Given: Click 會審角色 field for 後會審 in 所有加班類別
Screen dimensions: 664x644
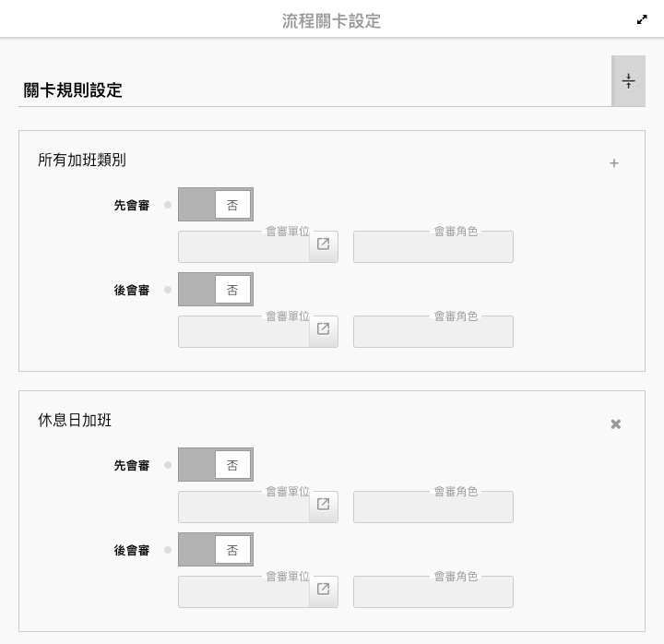Looking at the screenshot, I should coord(433,332).
